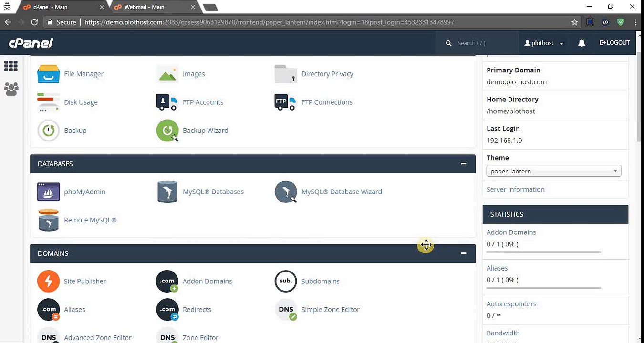
Task: Collapse the Databases section
Action: pyautogui.click(x=463, y=164)
